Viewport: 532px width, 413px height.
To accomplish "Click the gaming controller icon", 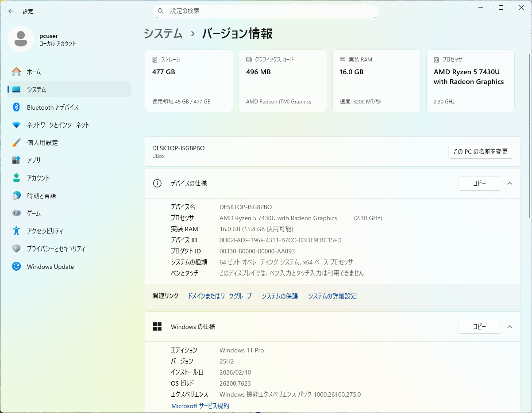I will (x=16, y=213).
